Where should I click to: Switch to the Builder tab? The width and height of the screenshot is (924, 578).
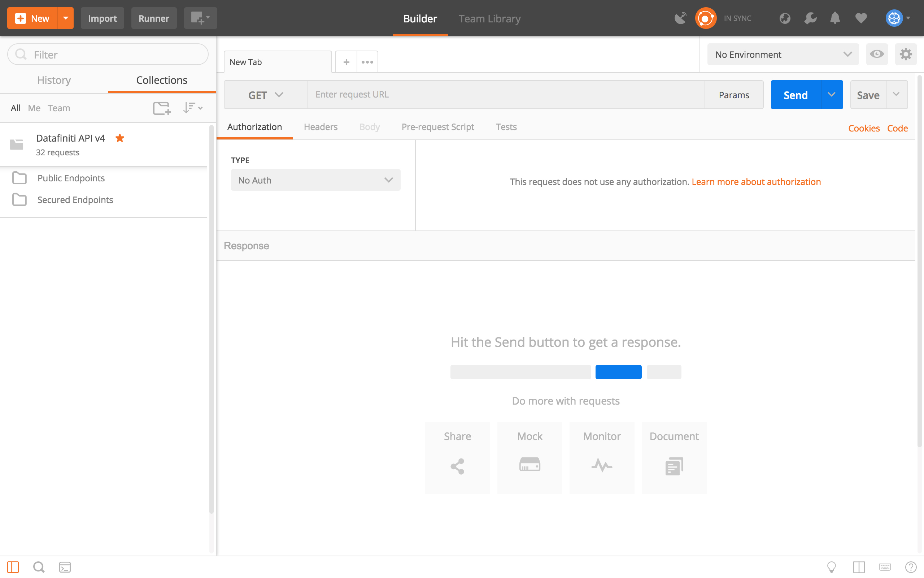click(x=420, y=18)
